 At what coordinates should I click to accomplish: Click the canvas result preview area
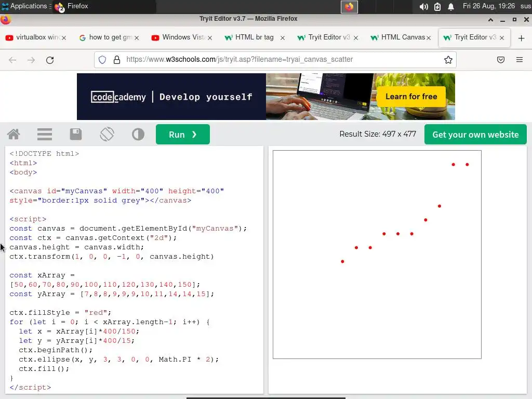click(x=377, y=255)
